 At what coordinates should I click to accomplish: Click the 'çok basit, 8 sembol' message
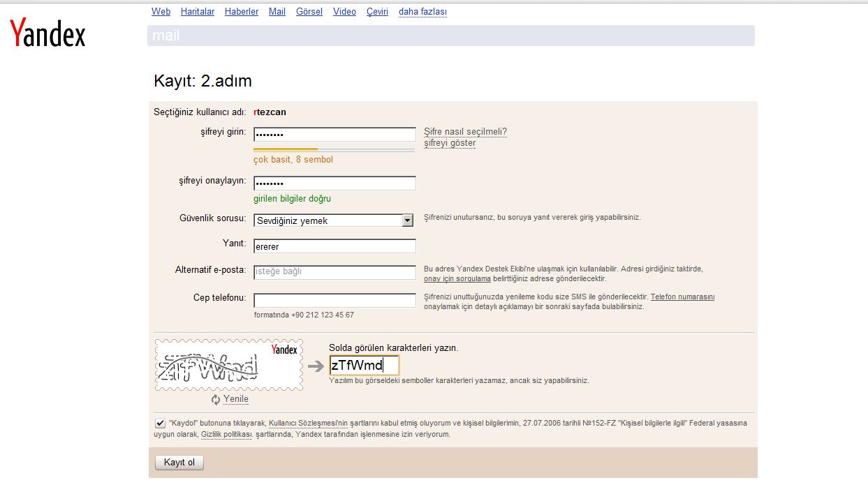[x=293, y=160]
